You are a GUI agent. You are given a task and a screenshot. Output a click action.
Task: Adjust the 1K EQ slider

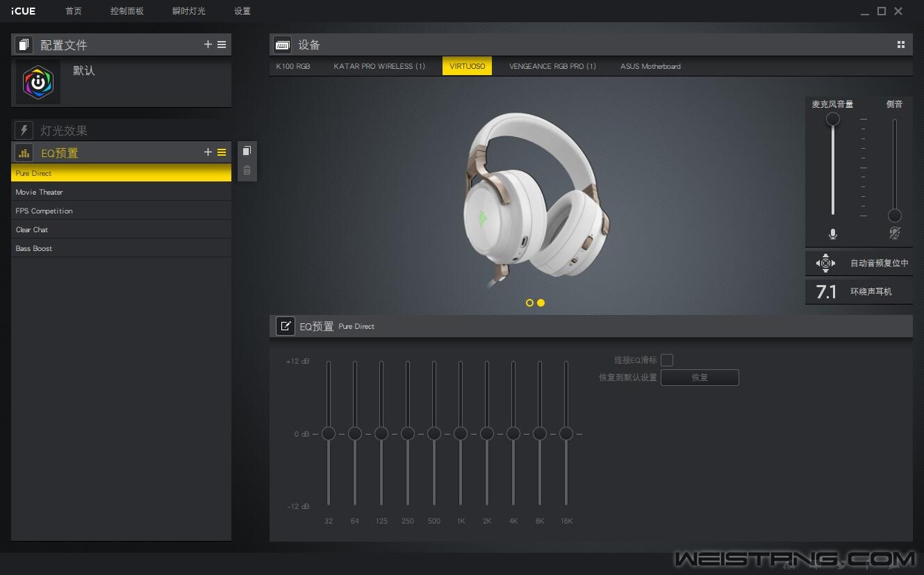461,434
